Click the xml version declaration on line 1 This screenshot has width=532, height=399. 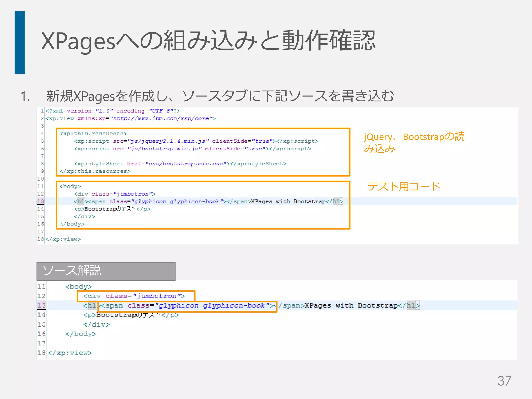[x=113, y=111]
